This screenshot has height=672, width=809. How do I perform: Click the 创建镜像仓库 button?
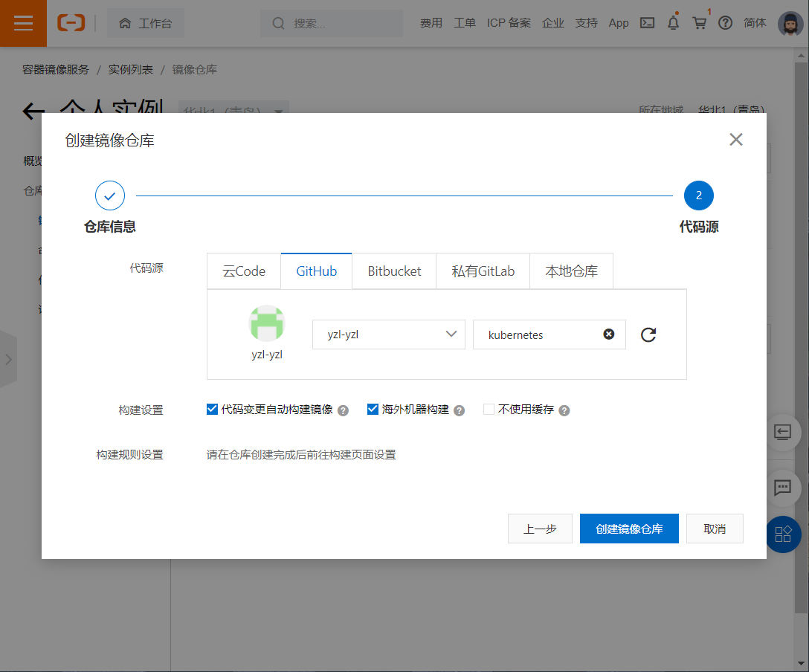[629, 529]
